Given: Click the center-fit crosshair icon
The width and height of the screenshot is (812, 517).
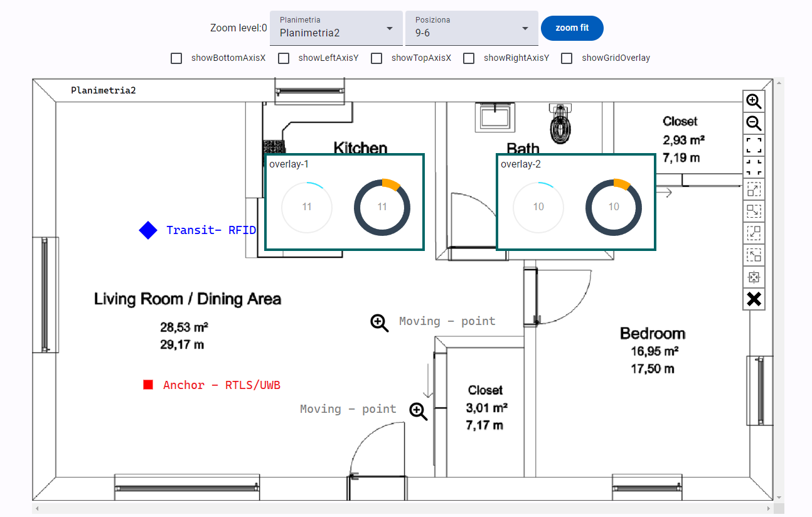Looking at the screenshot, I should [753, 277].
